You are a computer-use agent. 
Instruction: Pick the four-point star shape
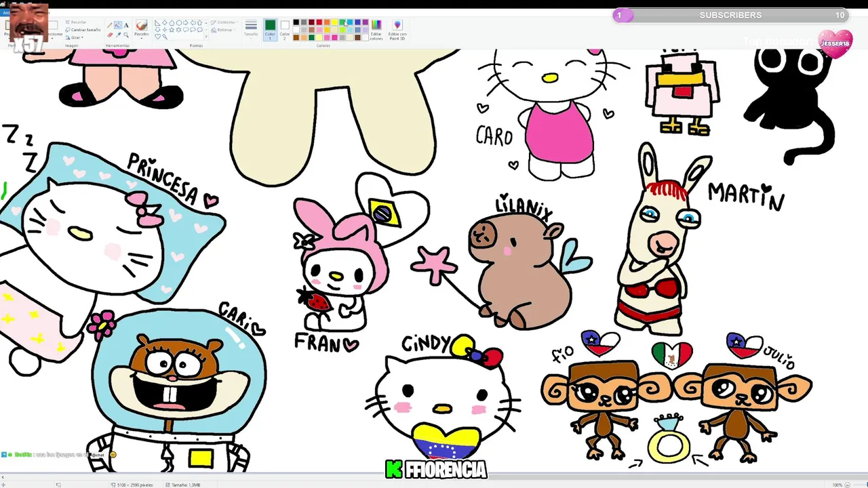[165, 30]
